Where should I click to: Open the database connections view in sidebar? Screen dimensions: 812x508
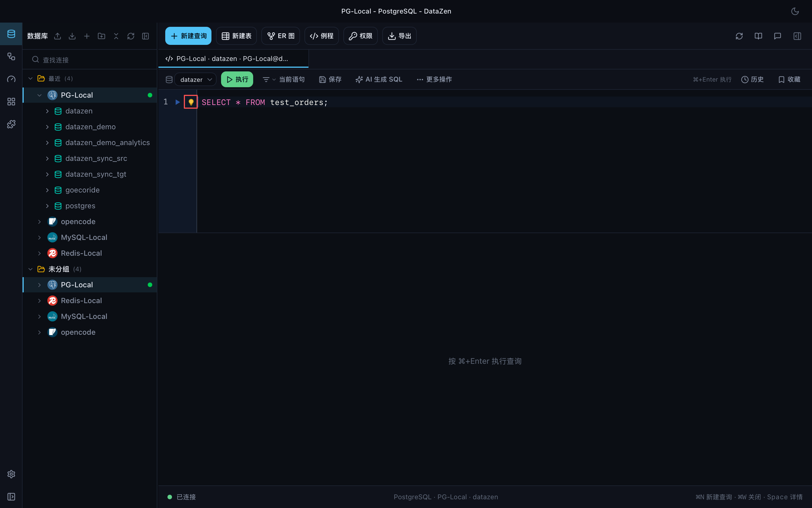click(11, 34)
